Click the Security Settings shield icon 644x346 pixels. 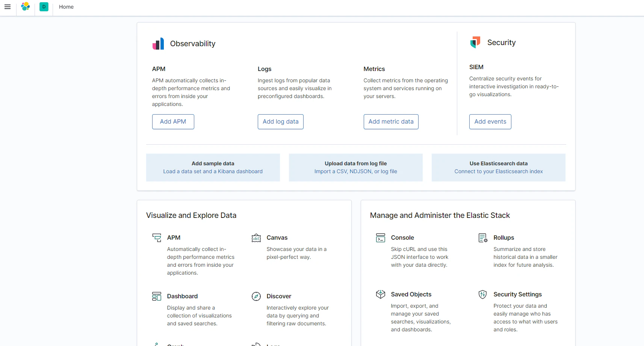coord(483,295)
